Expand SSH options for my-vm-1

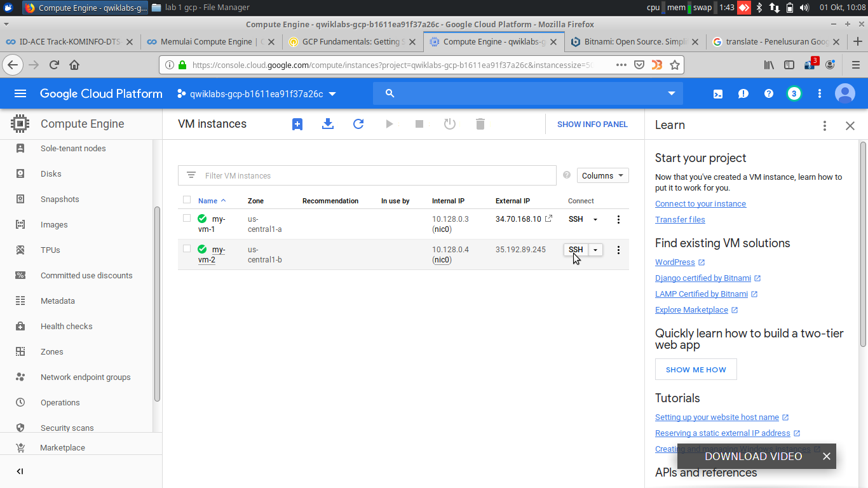pyautogui.click(x=595, y=219)
